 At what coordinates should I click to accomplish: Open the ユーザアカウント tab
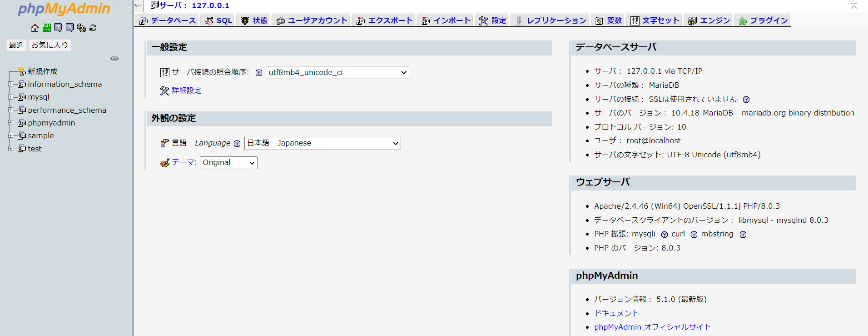click(x=311, y=20)
